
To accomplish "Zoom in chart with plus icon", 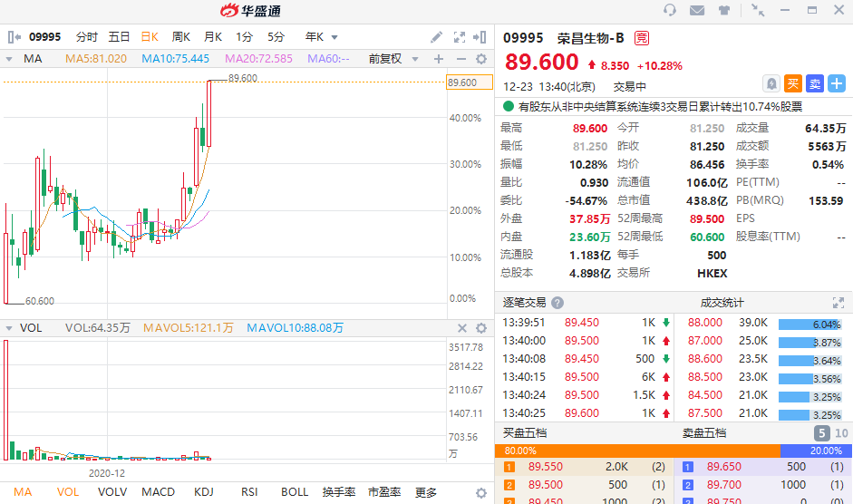I will tap(439, 59).
